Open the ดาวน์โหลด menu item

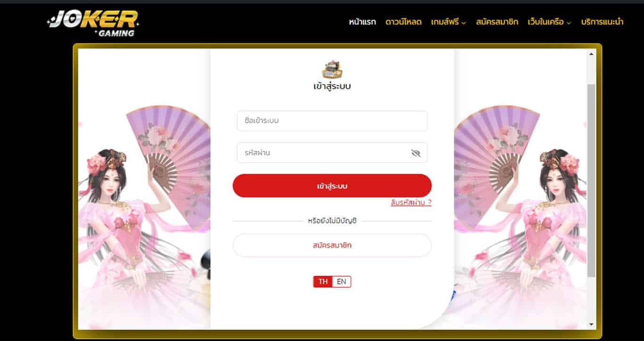coord(404,22)
